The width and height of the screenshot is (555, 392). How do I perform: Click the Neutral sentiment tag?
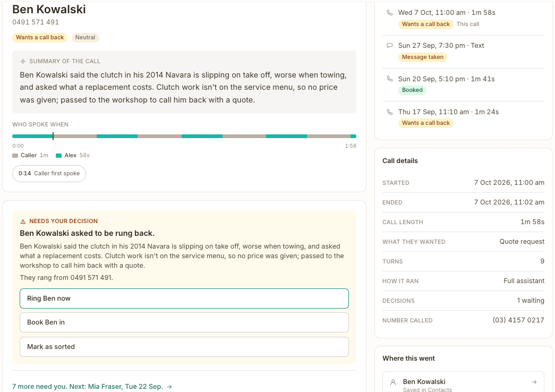tap(86, 38)
